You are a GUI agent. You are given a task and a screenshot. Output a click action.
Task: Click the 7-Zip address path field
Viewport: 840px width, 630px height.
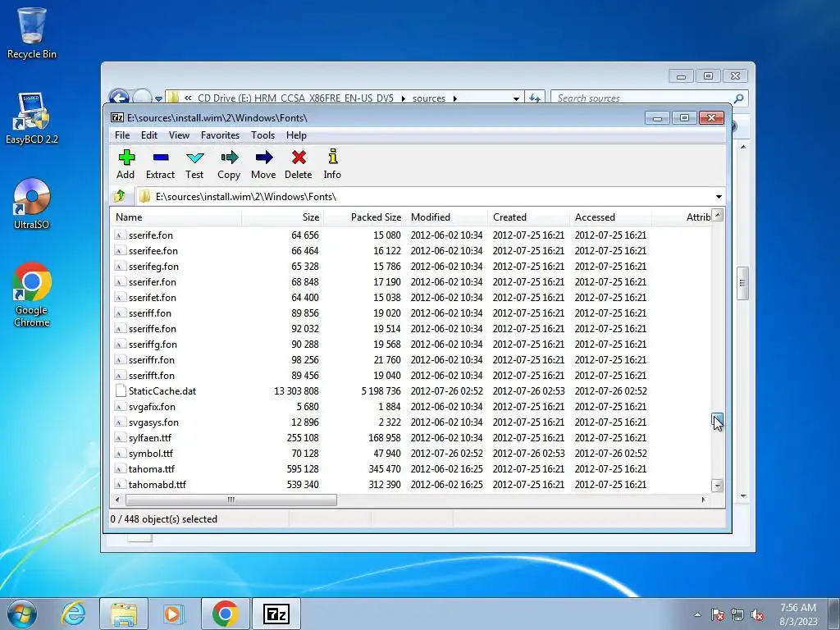click(424, 197)
